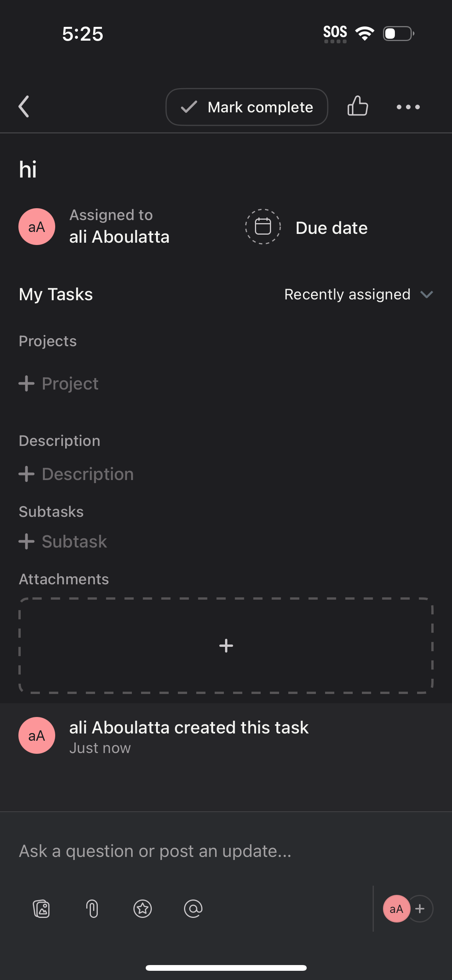Tap the star appreciation icon
Viewport: 452px width, 980px height.
click(x=143, y=908)
